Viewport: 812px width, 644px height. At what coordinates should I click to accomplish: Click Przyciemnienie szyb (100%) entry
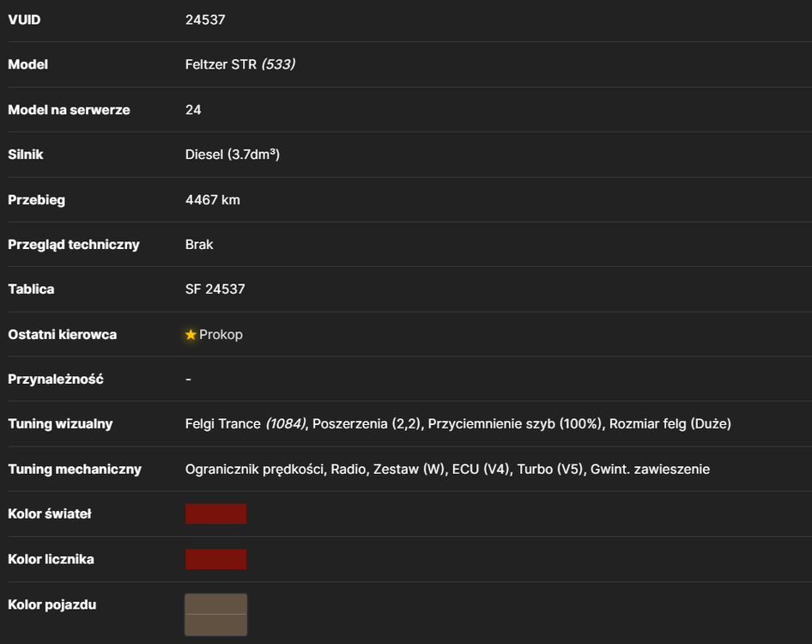coord(515,424)
